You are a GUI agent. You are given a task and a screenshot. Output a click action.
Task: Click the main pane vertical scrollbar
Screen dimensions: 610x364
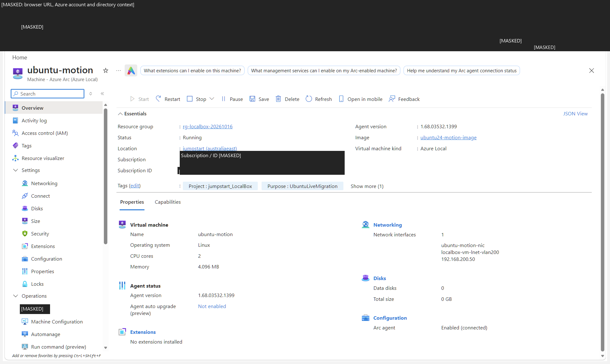click(x=602, y=222)
